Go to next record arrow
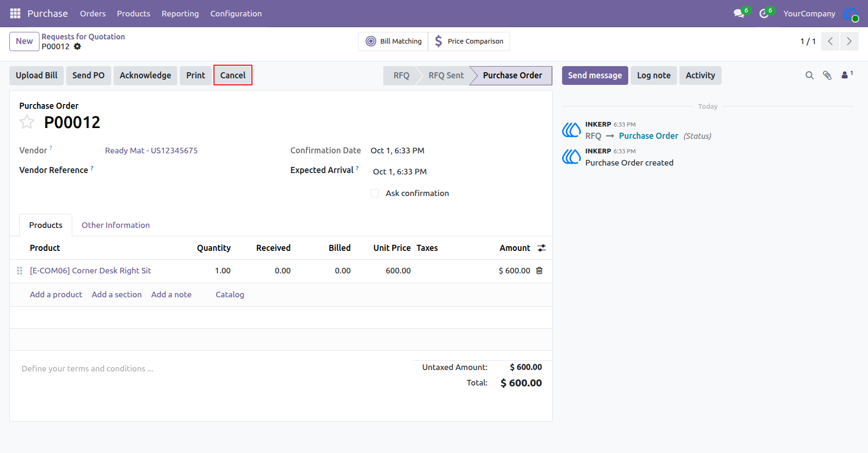 (x=849, y=41)
